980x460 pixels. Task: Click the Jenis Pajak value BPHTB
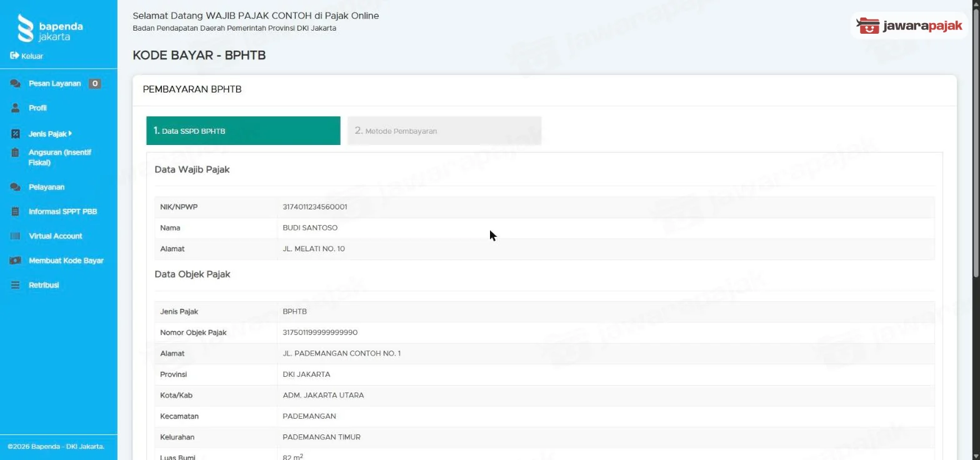coord(295,311)
